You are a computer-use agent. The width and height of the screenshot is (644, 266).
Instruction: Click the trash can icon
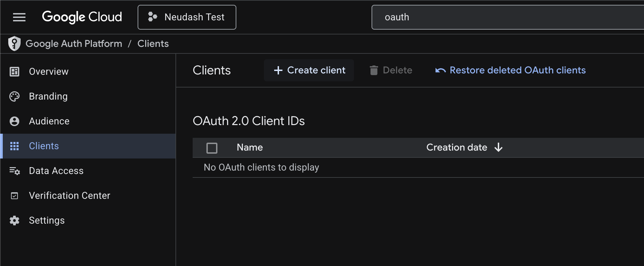(x=374, y=70)
